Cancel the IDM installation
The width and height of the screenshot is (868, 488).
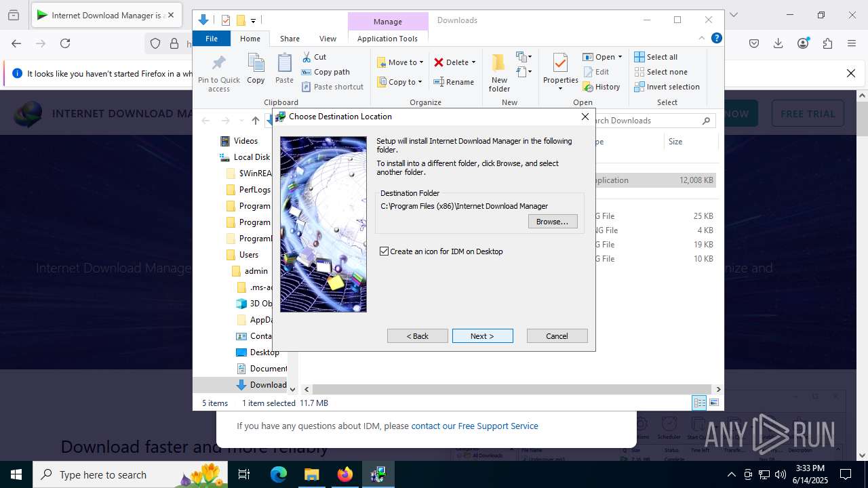[x=557, y=336]
